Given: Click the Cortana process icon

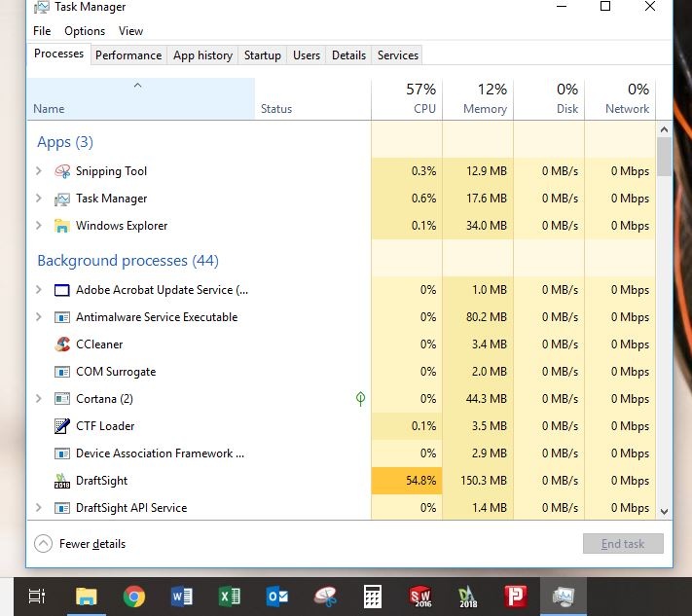Looking at the screenshot, I should pyautogui.click(x=61, y=399).
